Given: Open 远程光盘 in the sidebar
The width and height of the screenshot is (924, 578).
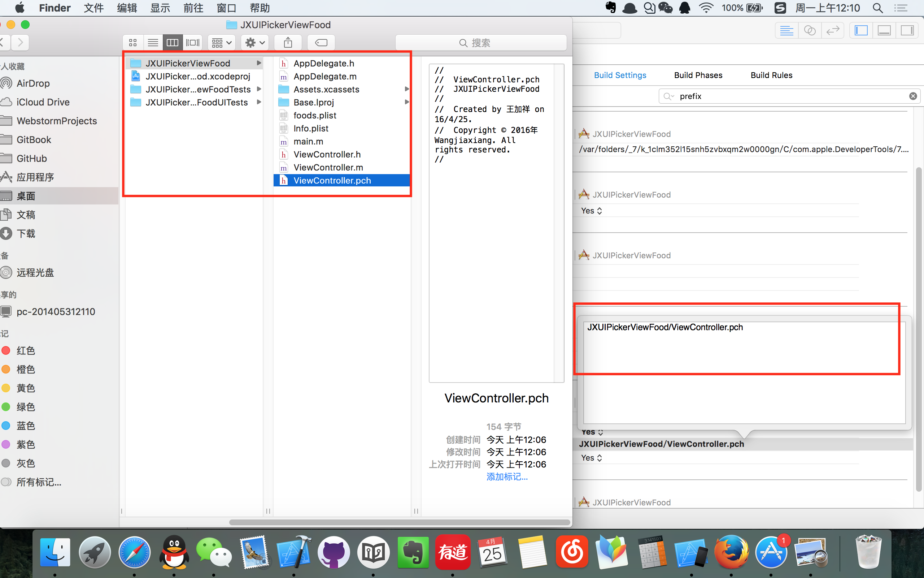Looking at the screenshot, I should 35,272.
